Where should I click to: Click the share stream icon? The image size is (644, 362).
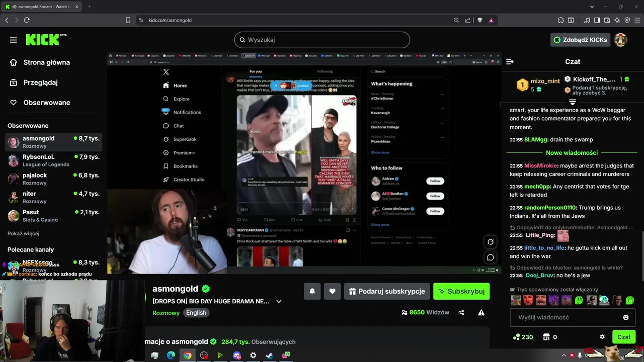point(461,313)
